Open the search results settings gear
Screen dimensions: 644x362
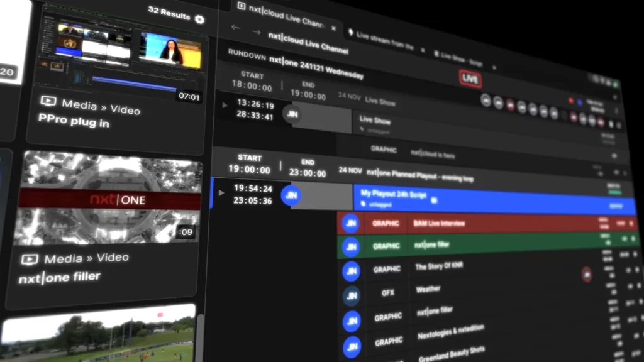pyautogui.click(x=199, y=19)
